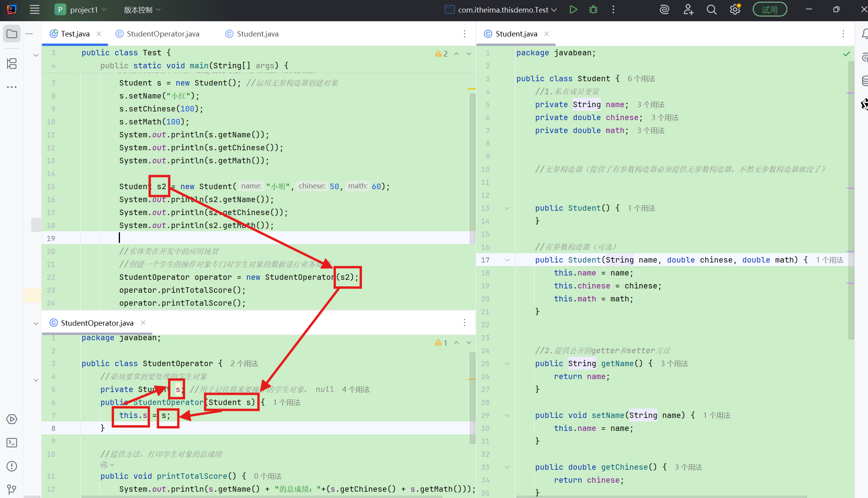Open the Terminal tool window

[12, 443]
